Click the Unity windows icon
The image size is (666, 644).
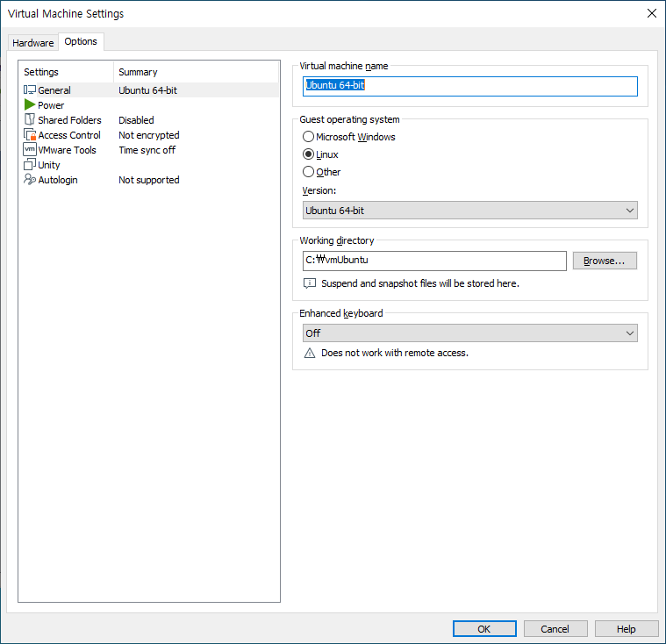[x=30, y=164]
